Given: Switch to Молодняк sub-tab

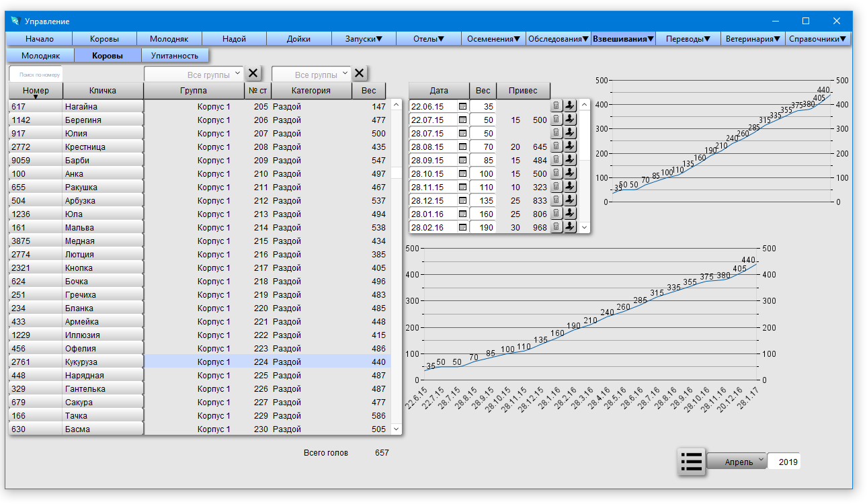Looking at the screenshot, I should point(40,56).
